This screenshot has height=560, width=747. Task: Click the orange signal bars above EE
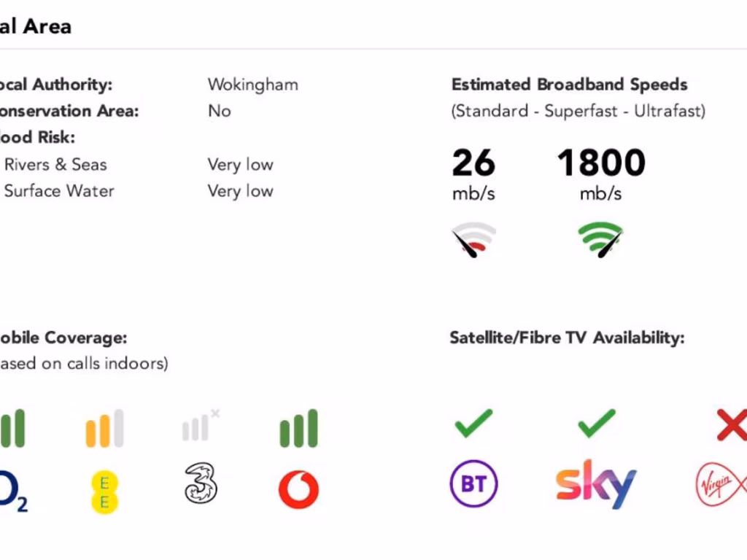pos(104,429)
